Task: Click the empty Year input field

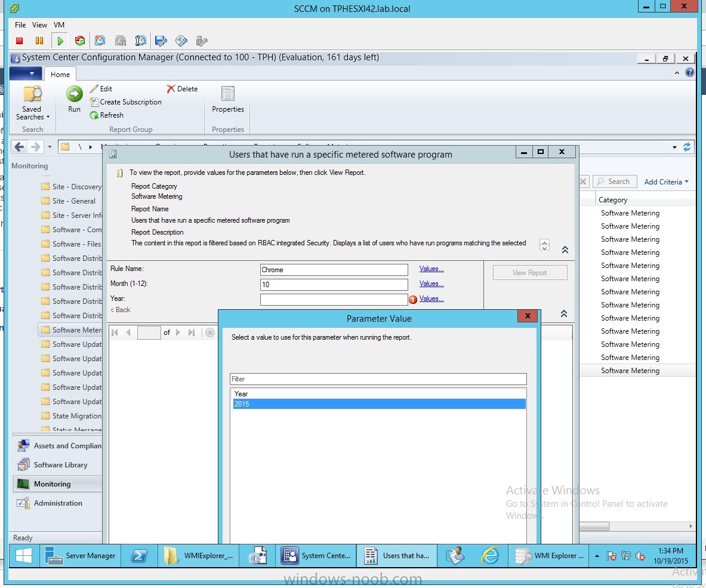Action: 334,300
